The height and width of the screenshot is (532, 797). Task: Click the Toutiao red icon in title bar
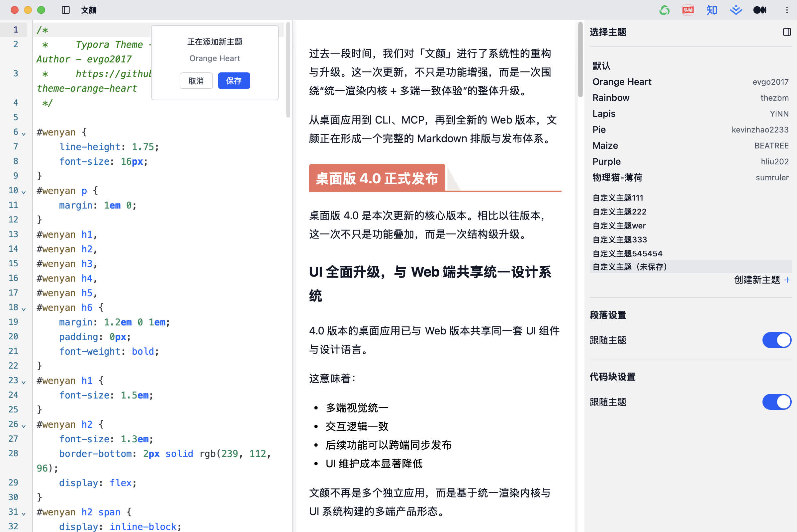point(688,10)
